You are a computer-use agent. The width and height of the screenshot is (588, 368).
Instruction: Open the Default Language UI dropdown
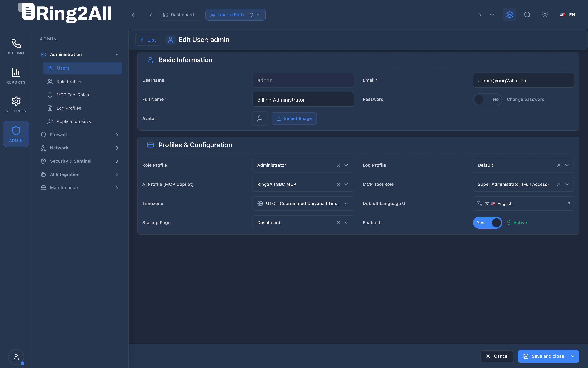tap(523, 204)
